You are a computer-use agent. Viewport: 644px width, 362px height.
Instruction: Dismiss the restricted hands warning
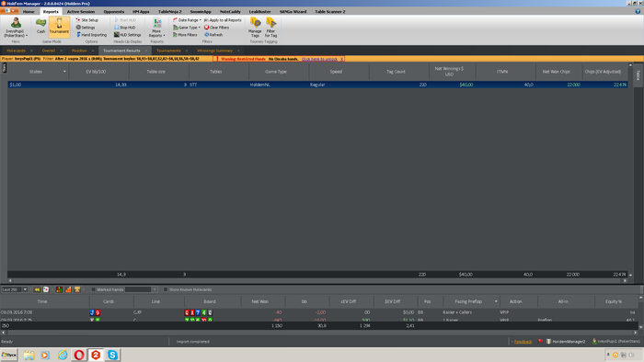pos(341,59)
